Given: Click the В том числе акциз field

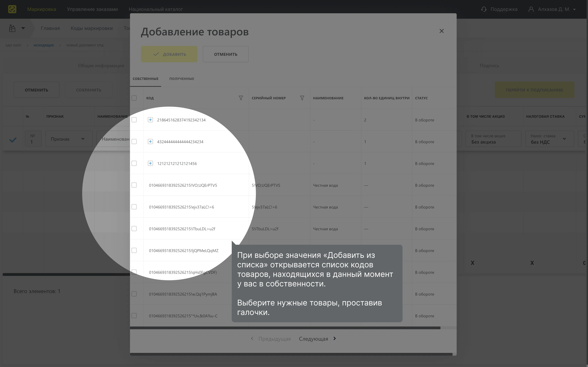Looking at the screenshot, I should click(x=493, y=139).
